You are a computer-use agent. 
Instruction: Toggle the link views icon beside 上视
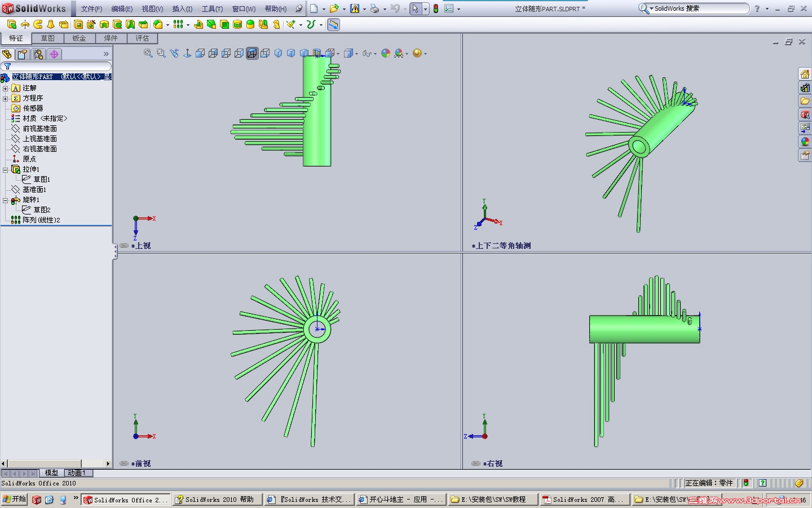pos(124,246)
